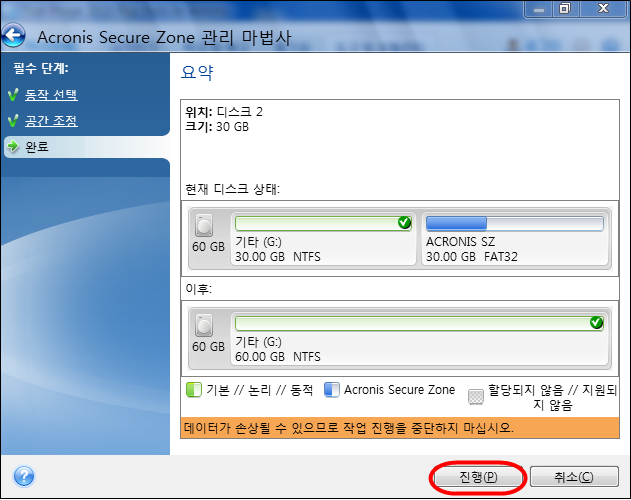
Task: Click the green checkmark beside 동작 선택
Action: pyautogui.click(x=13, y=95)
